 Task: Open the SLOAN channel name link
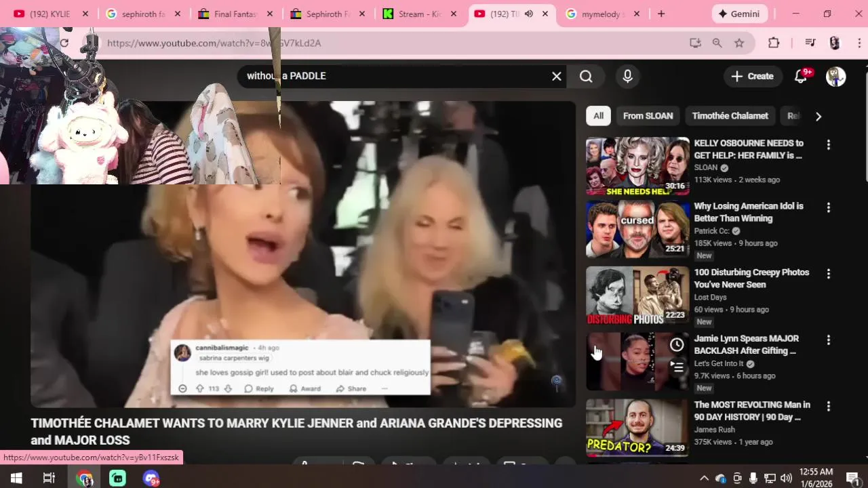pos(706,167)
